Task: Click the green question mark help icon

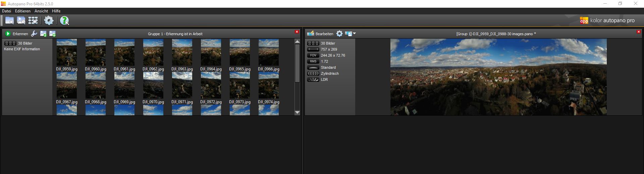Action: coord(64,21)
